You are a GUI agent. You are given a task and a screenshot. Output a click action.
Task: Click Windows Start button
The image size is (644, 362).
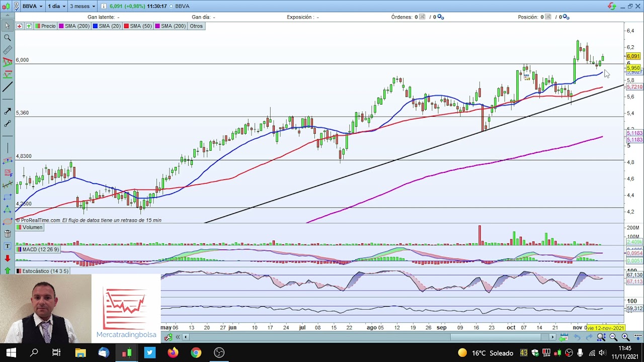coord(11,352)
